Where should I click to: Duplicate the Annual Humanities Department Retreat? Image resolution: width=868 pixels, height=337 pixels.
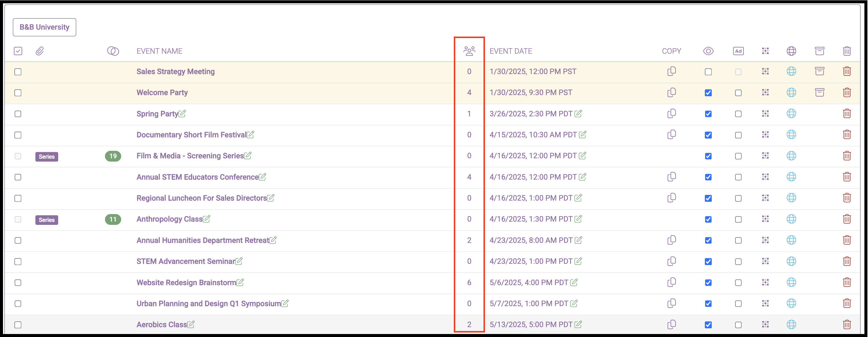pos(671,240)
